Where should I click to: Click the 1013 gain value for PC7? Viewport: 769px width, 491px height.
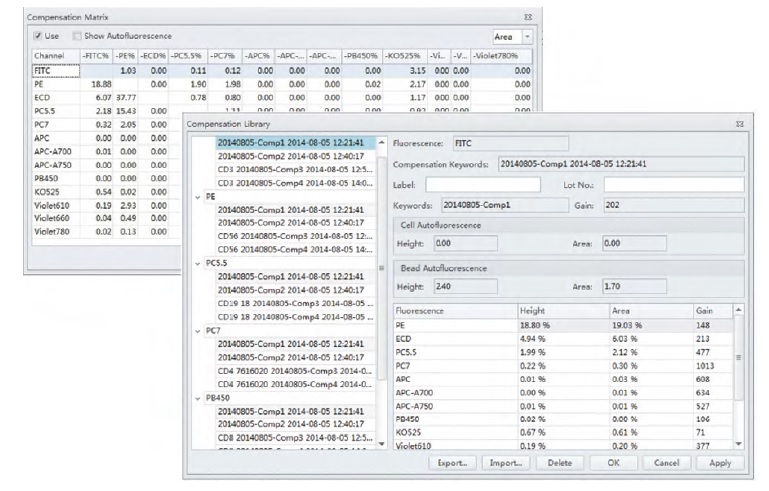coord(705,366)
